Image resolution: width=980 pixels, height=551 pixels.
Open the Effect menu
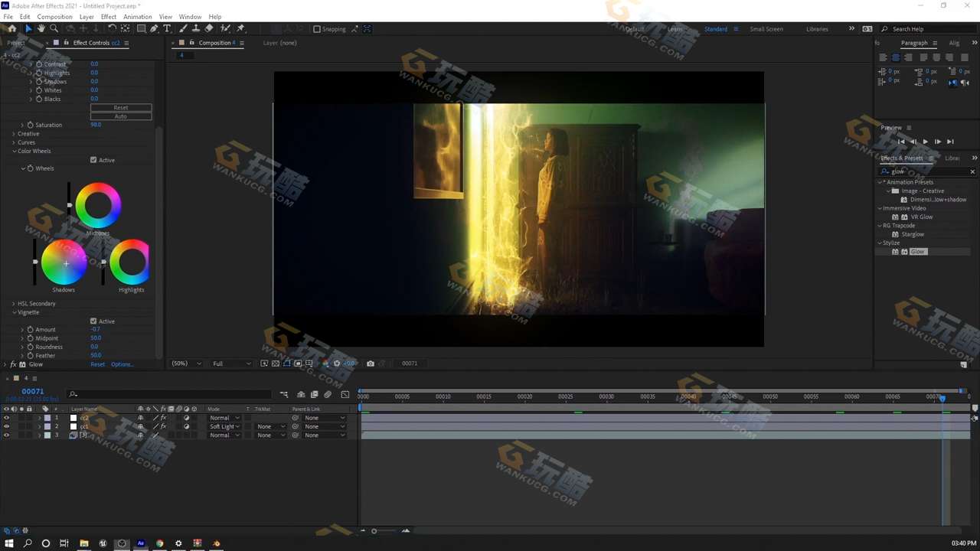click(109, 16)
